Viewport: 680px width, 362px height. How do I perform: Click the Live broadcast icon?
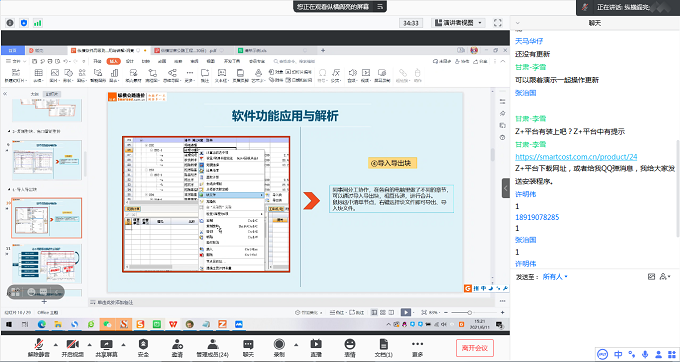point(316,348)
